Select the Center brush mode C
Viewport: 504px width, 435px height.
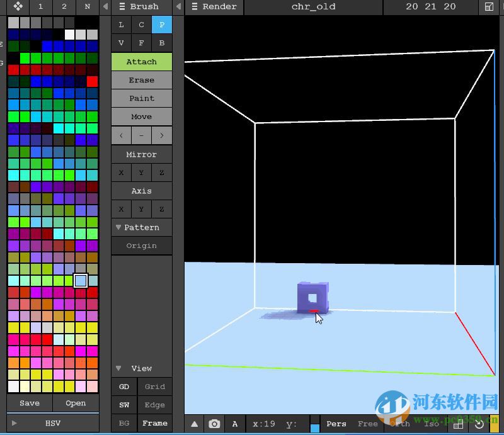coord(141,25)
